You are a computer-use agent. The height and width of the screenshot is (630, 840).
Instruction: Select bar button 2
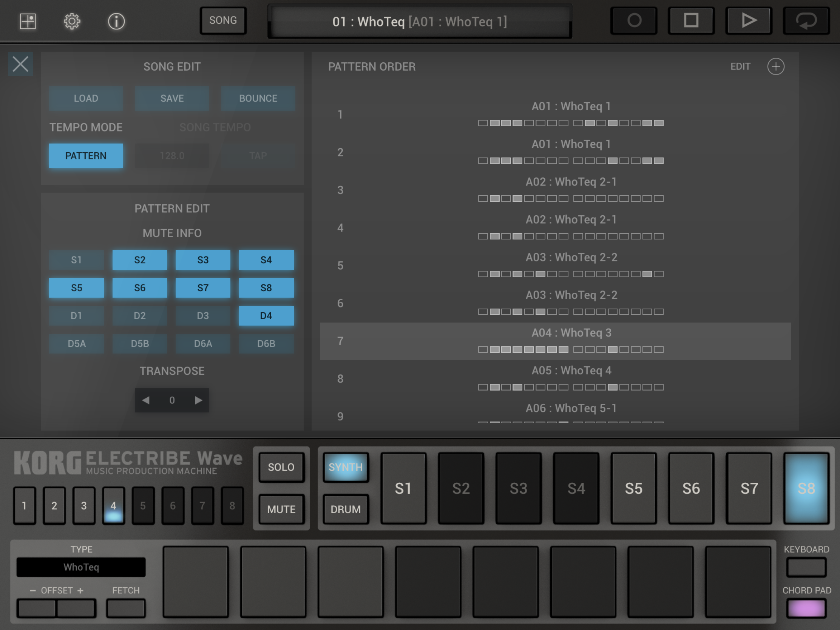click(54, 505)
